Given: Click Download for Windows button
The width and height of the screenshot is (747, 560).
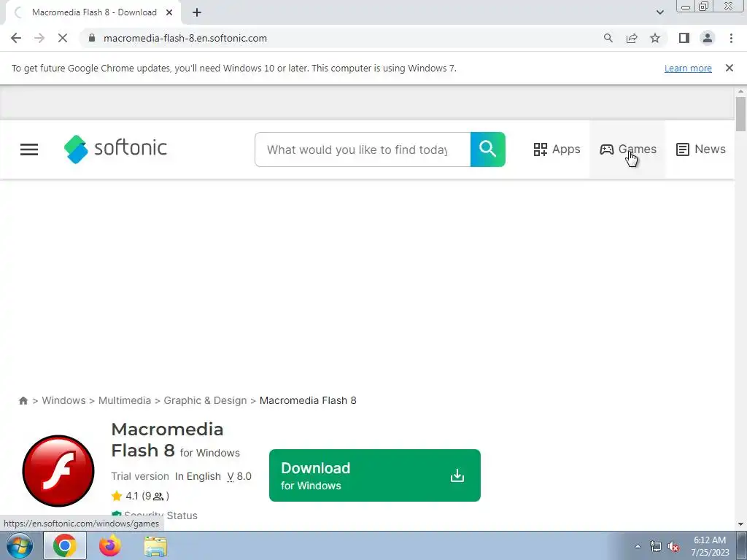Looking at the screenshot, I should 375,475.
